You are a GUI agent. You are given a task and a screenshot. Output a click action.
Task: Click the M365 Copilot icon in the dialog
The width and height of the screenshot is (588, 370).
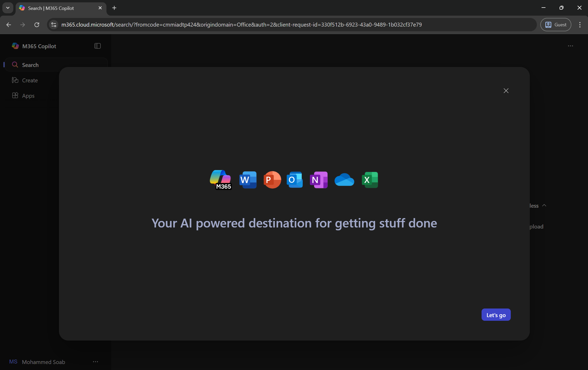(221, 180)
